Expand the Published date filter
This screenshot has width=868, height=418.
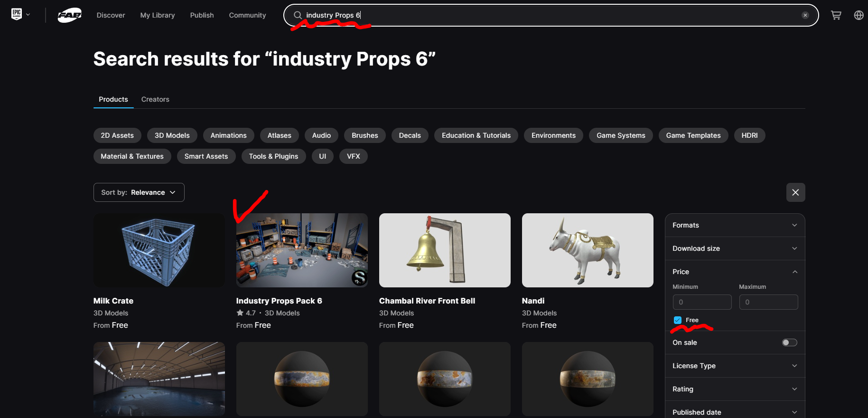735,411
